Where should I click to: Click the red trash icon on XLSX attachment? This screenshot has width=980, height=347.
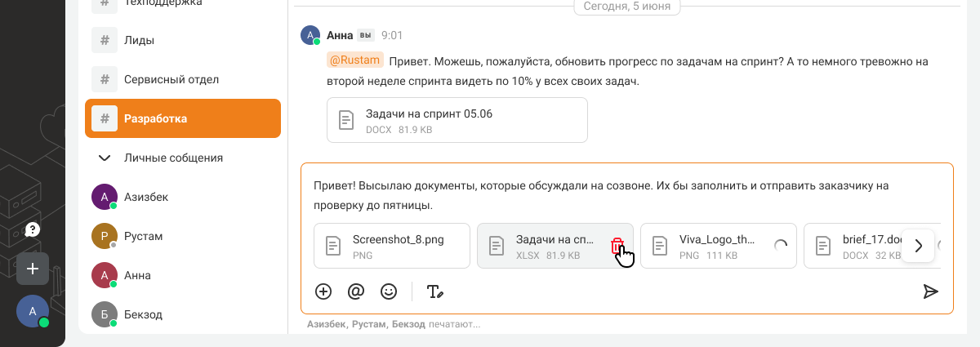click(x=617, y=246)
